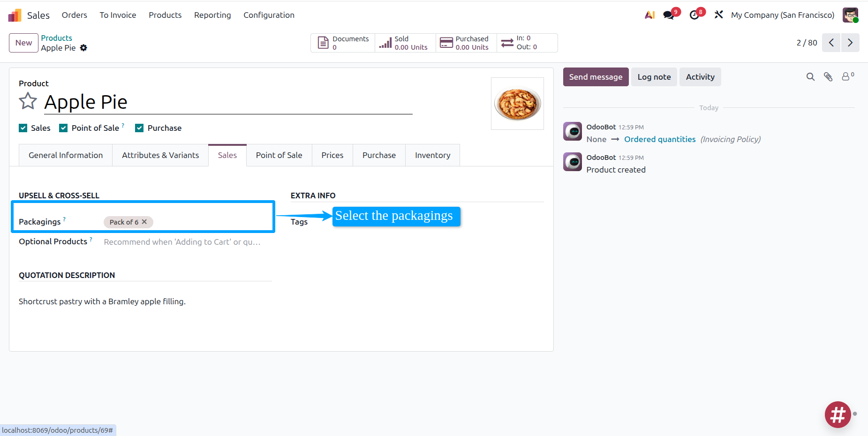Viewport: 868px width, 436px height.
Task: Disable the Sales checkbox
Action: (23, 128)
